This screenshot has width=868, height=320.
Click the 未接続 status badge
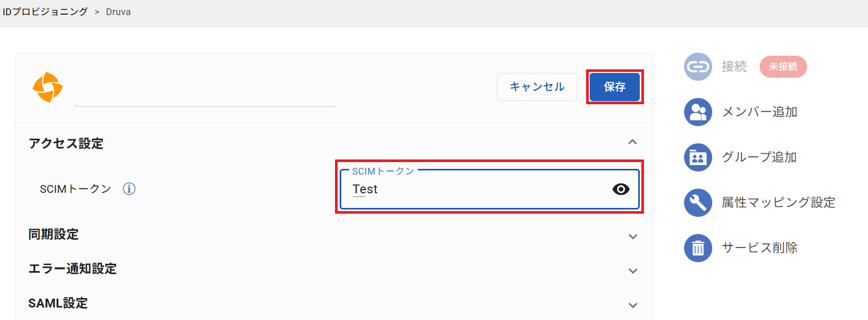click(x=783, y=67)
